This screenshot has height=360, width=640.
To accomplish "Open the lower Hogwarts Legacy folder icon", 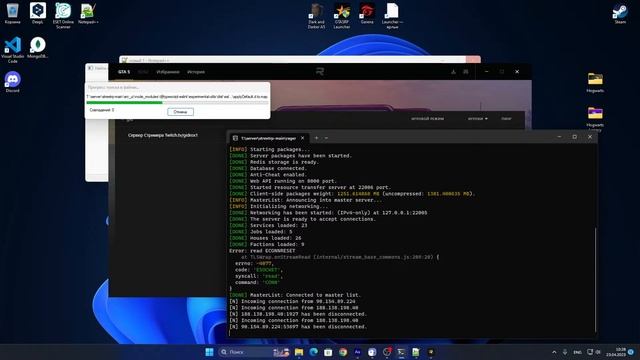I will (x=595, y=118).
